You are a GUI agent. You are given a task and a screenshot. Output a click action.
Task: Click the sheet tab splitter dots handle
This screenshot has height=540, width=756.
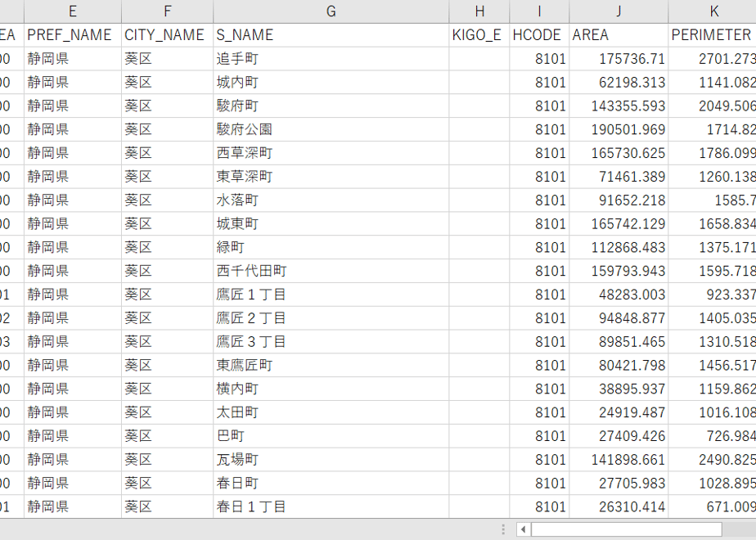pos(503,529)
